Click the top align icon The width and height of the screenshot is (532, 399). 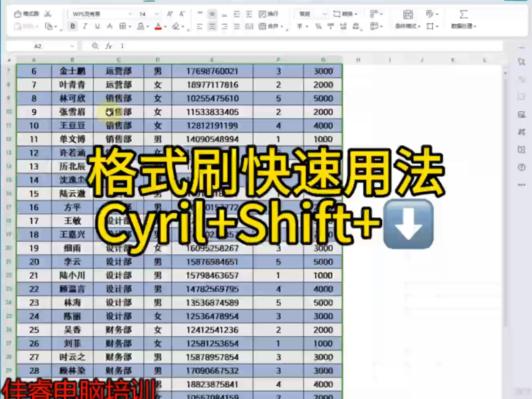coord(200,14)
